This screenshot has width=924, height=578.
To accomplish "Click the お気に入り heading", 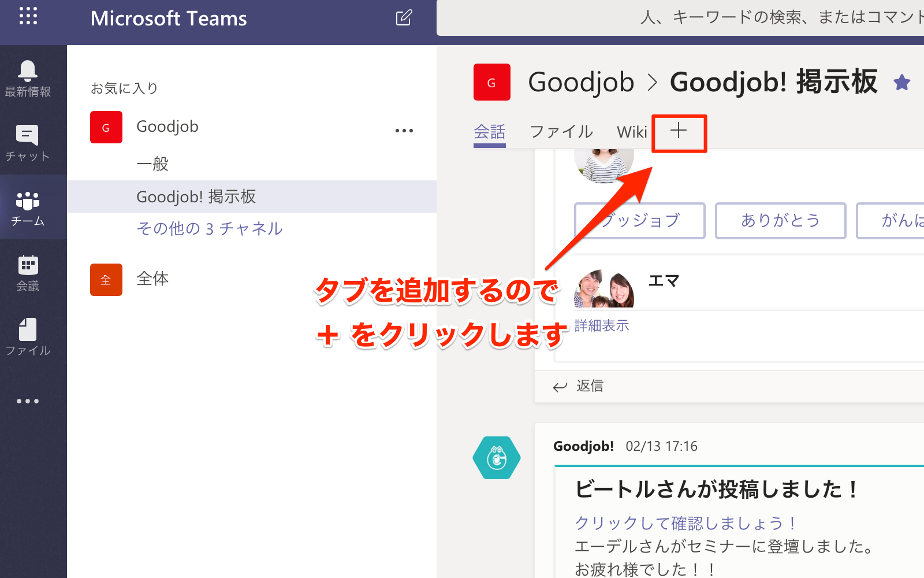I will (x=124, y=88).
